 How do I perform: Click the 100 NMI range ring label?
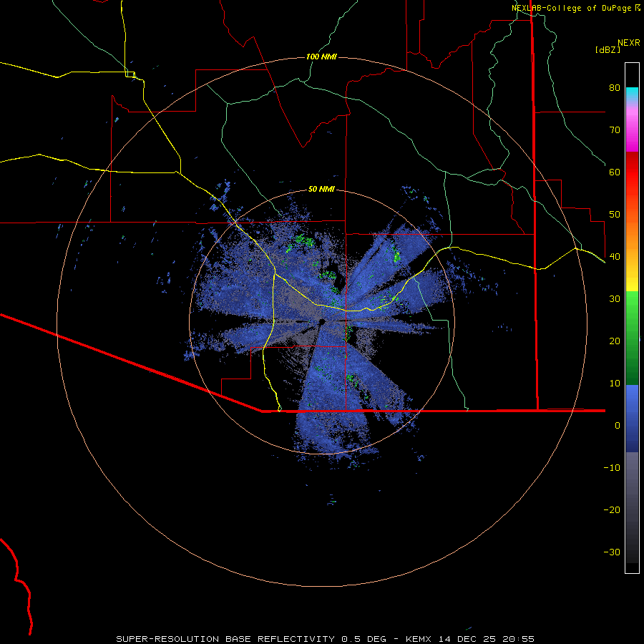coord(321,57)
